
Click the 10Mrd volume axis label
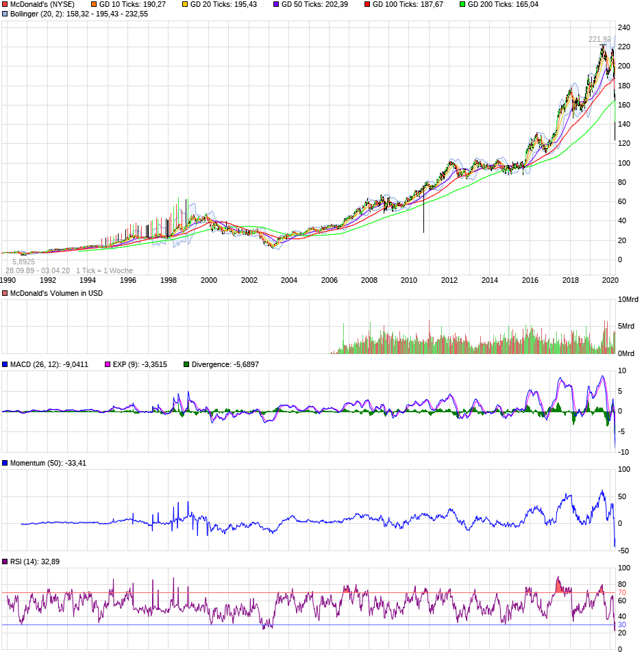[628, 299]
